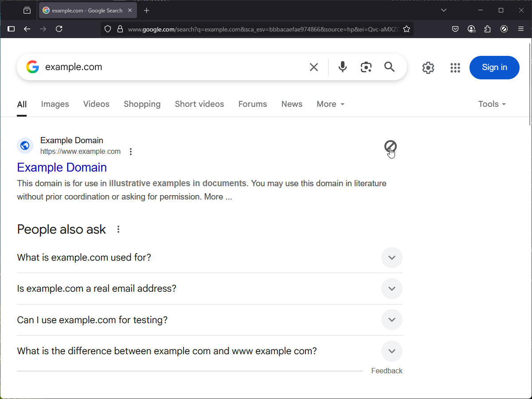
Task: Open Firefox extensions puzzle icon
Action: tap(488, 29)
